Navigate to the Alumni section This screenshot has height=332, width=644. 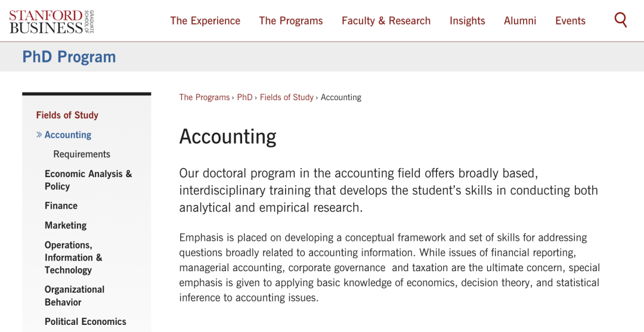[x=520, y=21]
